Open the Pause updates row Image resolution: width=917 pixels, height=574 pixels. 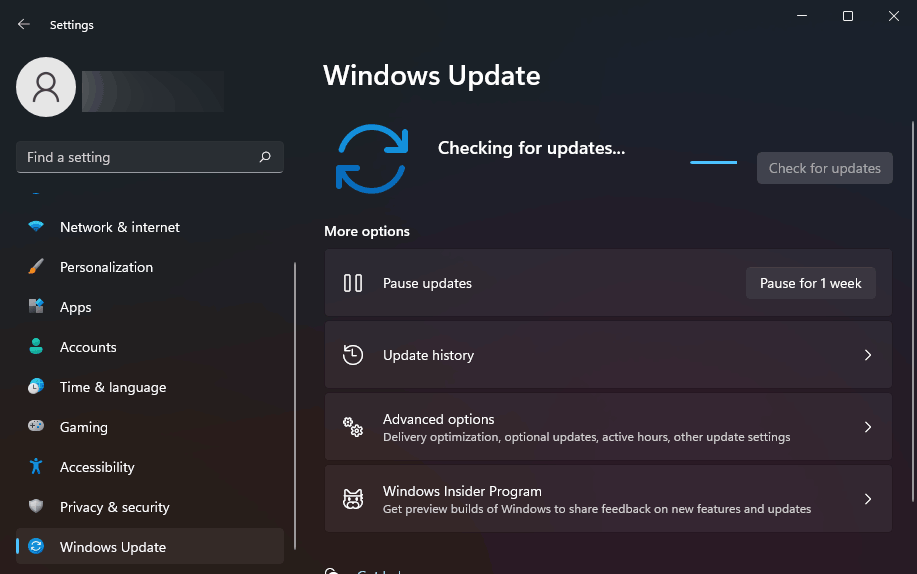pyautogui.click(x=608, y=283)
